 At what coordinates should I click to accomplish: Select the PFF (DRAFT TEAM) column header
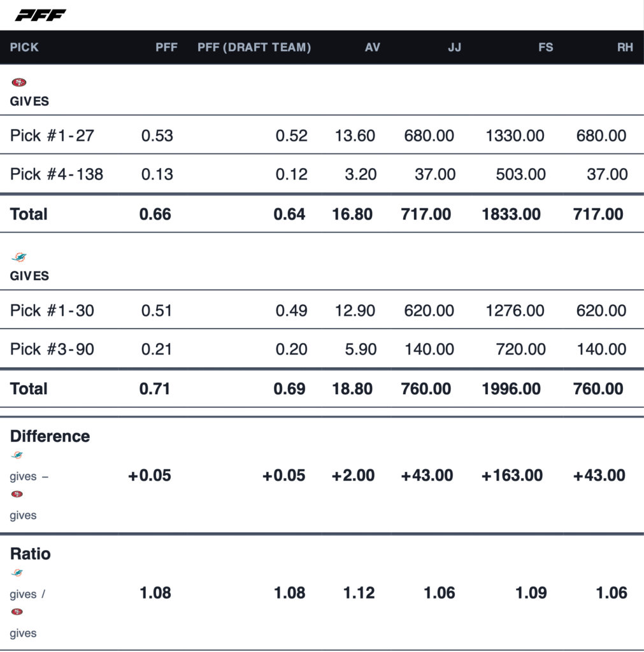(254, 47)
